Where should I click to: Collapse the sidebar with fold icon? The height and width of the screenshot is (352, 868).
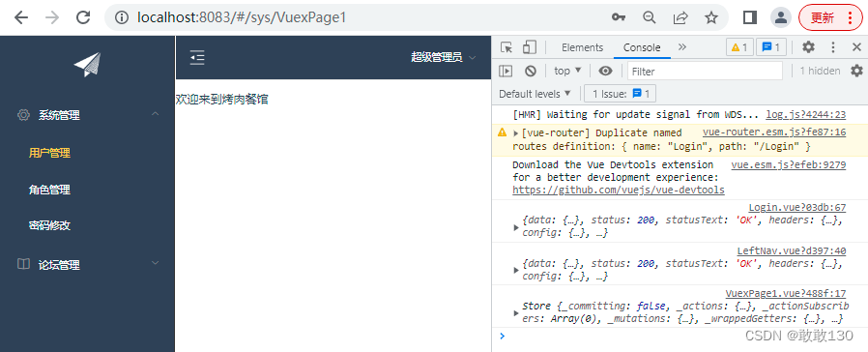(197, 57)
